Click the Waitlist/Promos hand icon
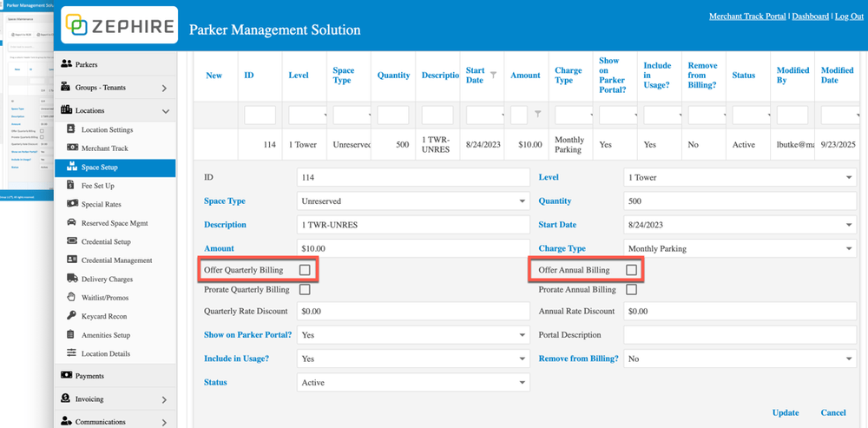The width and height of the screenshot is (868, 428). [71, 297]
